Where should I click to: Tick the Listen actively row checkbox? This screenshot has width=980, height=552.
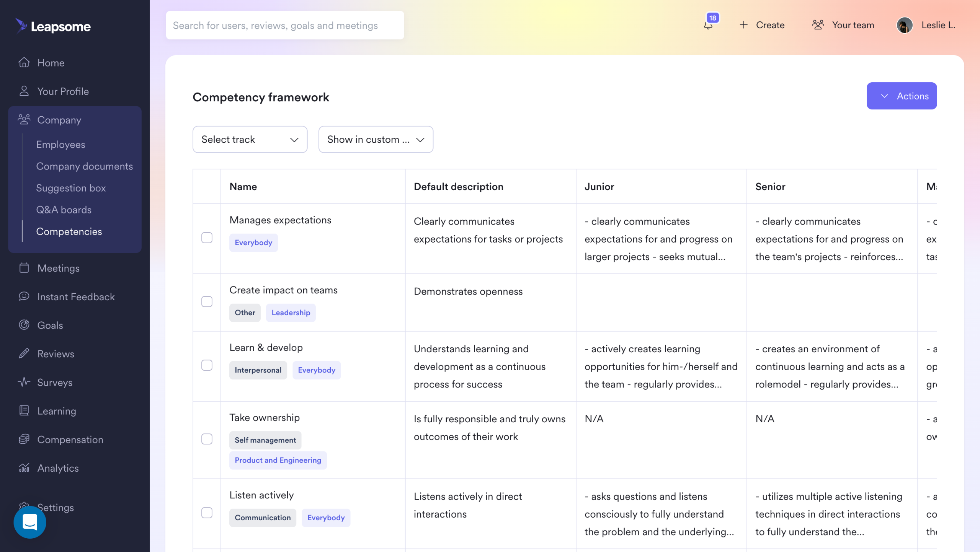(207, 513)
